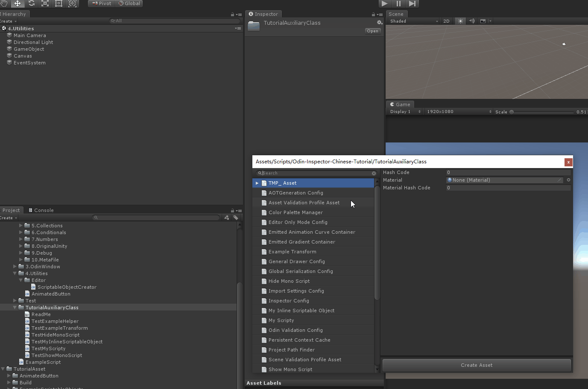Toggle 2D view mode in Scene
The width and height of the screenshot is (588, 389).
pyautogui.click(x=446, y=21)
